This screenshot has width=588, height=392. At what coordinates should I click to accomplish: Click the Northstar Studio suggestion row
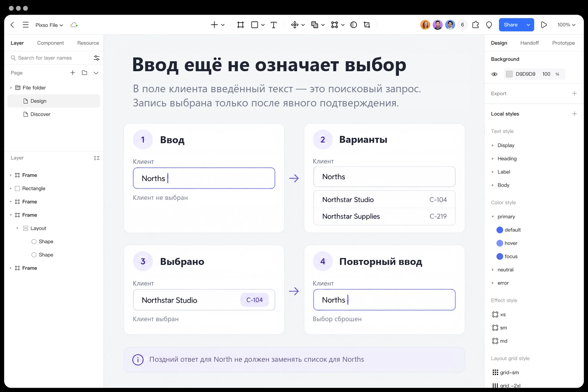[x=384, y=200]
